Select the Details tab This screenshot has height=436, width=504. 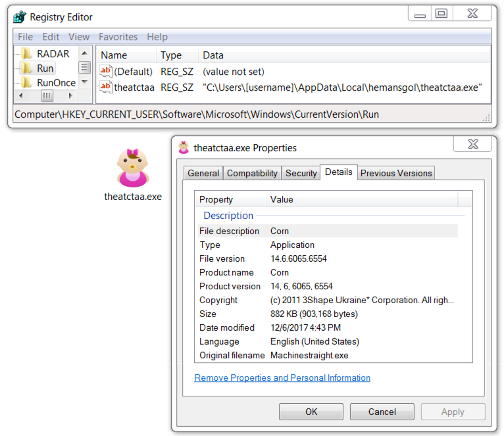(338, 172)
